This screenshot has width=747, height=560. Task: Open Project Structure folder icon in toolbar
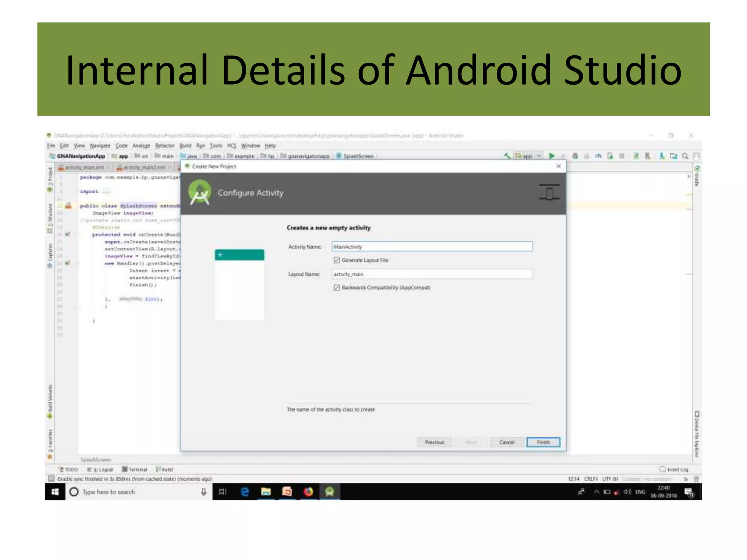click(x=674, y=156)
